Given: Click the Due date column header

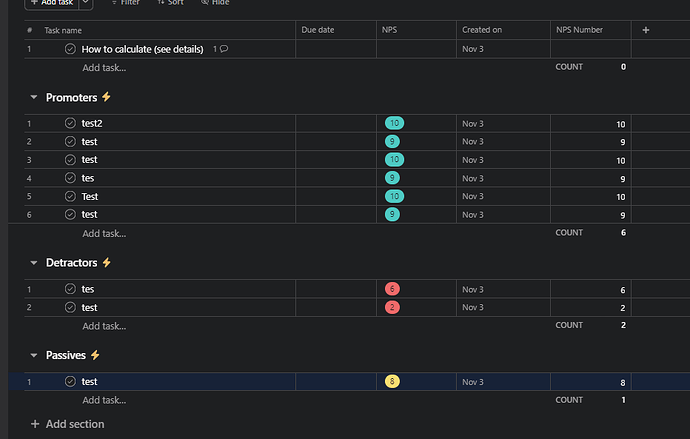Looking at the screenshot, I should [318, 30].
